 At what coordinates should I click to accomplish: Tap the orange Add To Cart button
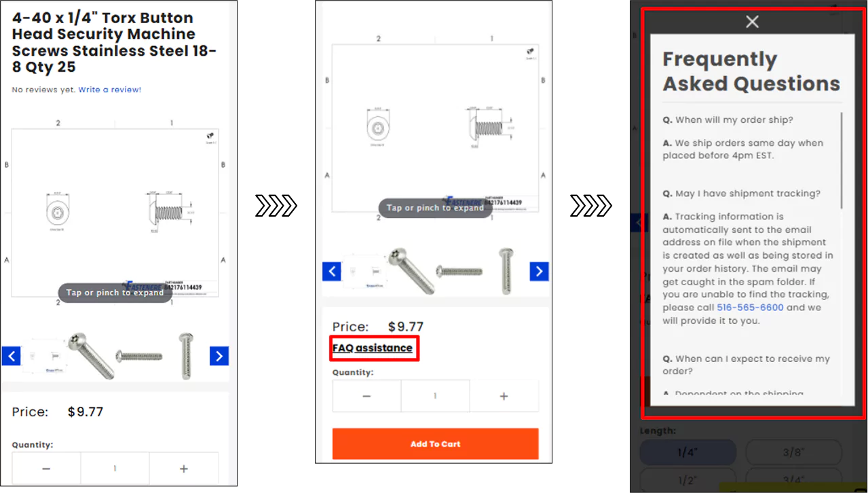pos(435,443)
